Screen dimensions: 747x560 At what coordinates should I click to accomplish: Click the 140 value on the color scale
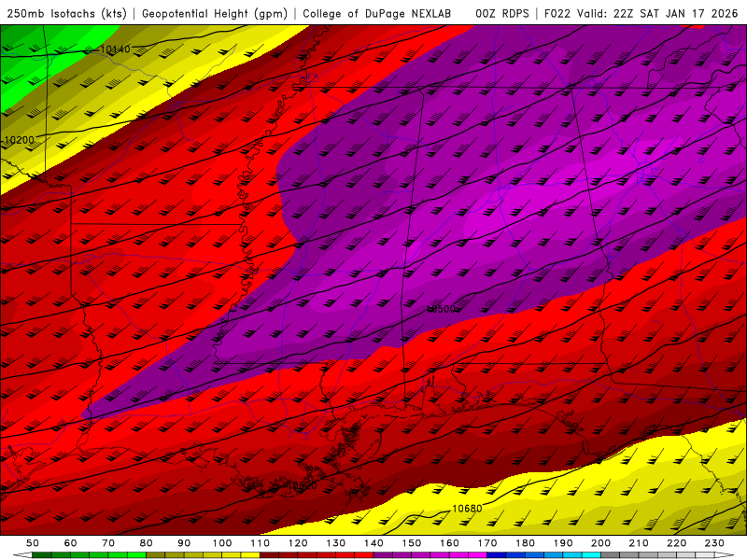point(373,543)
